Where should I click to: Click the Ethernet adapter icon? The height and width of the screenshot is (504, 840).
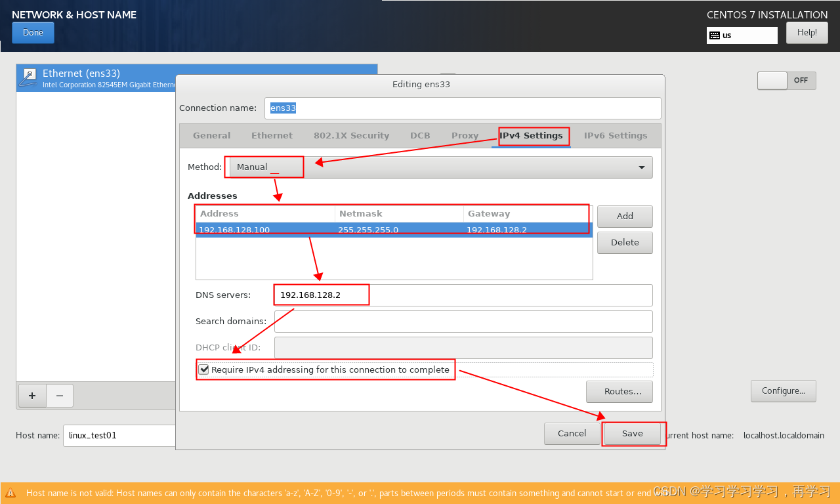point(29,77)
